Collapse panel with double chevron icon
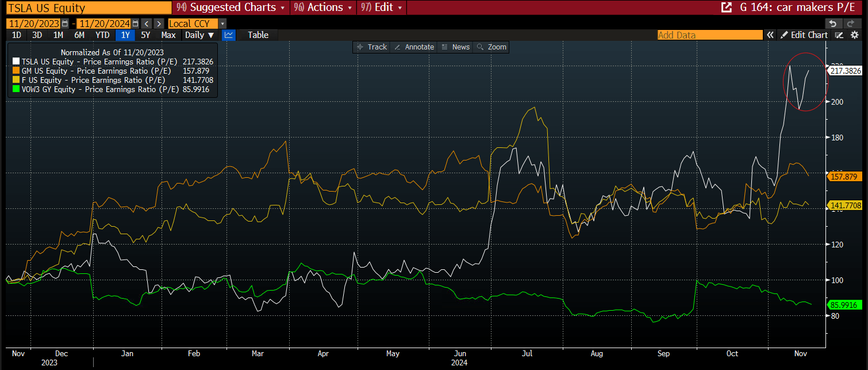This screenshot has height=370, width=868. [770, 35]
